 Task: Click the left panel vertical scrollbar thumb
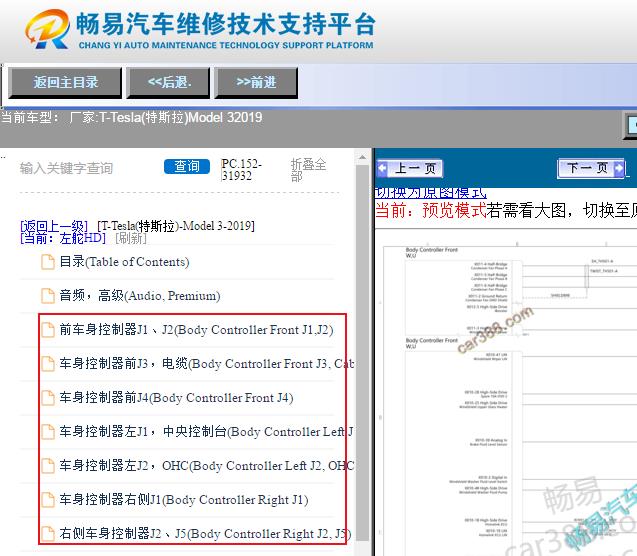point(362,353)
